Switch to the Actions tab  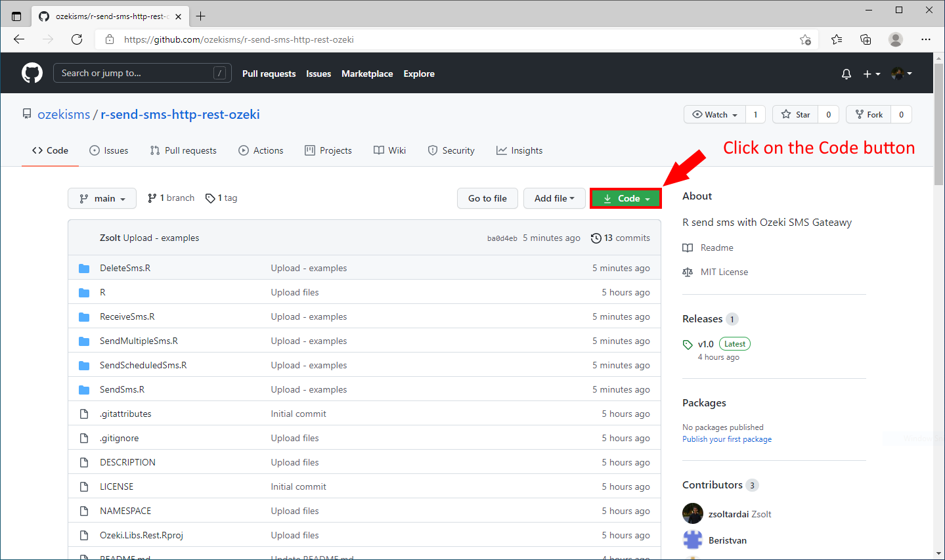point(261,150)
